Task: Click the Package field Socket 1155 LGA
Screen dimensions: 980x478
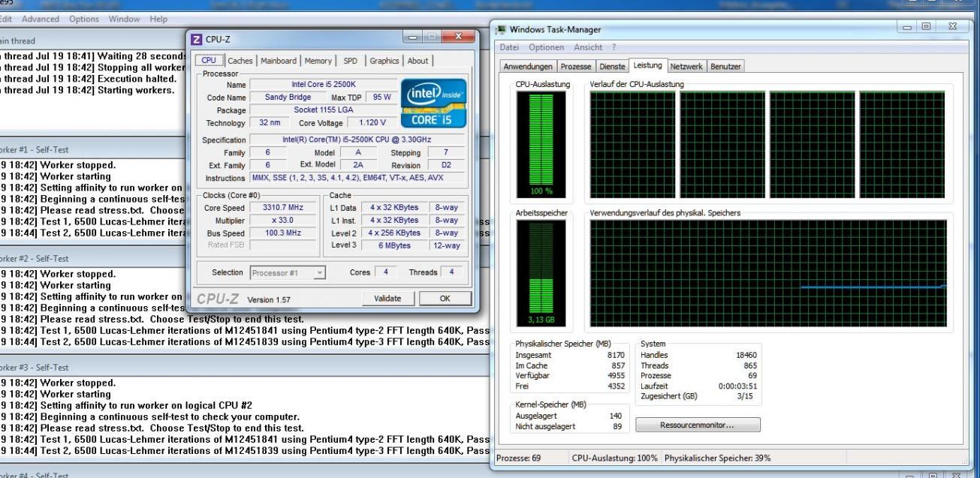Action: [x=324, y=110]
